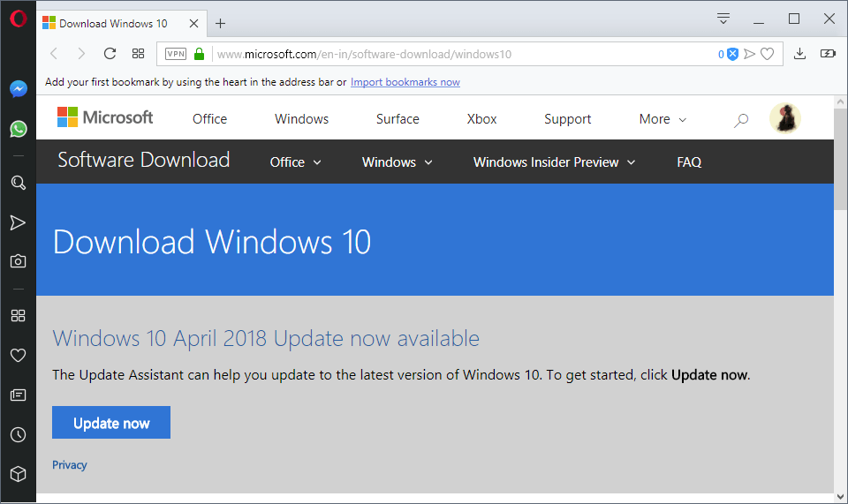Toggle the VPN badge

[176, 54]
